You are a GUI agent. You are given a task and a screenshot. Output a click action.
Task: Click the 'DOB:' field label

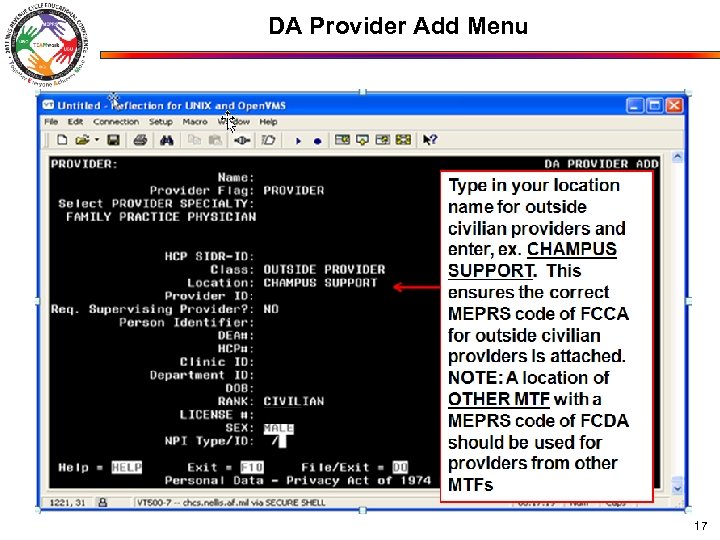click(x=240, y=388)
